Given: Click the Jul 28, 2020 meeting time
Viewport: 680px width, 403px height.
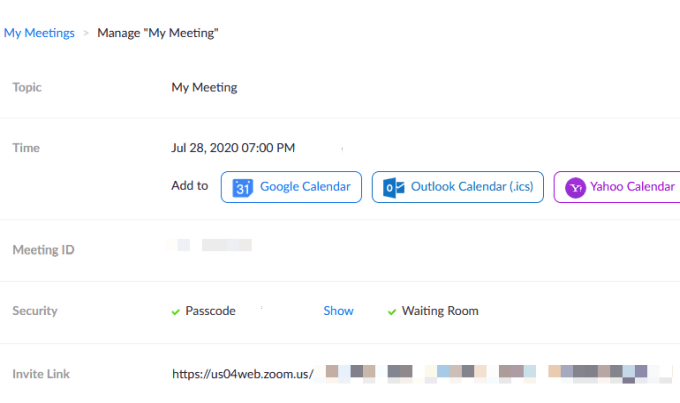Looking at the screenshot, I should coord(233,148).
